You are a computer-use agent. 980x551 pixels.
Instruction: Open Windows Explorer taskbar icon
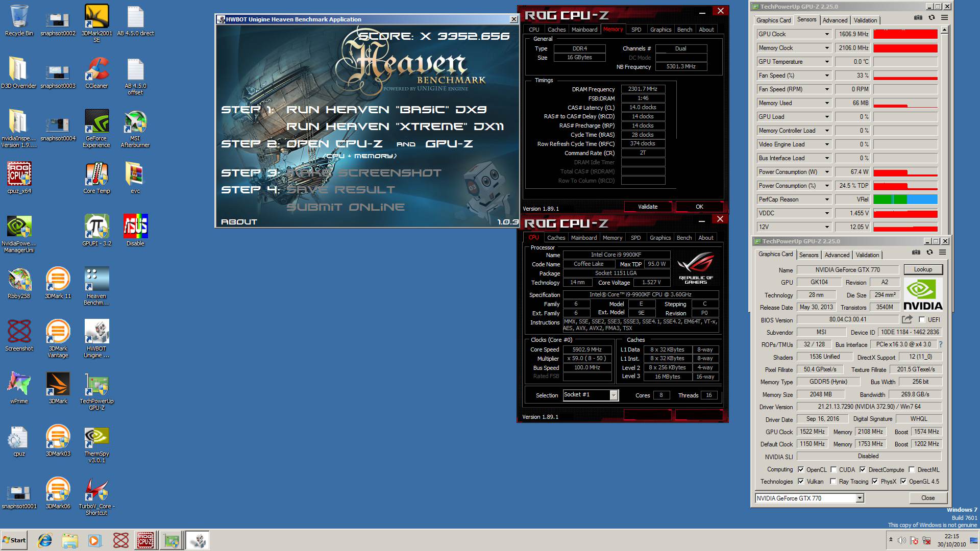tap(70, 540)
